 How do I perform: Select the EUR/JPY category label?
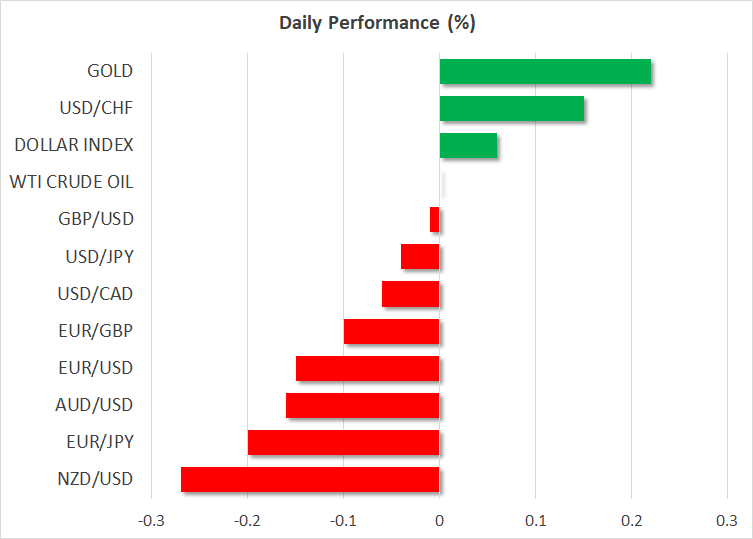click(x=100, y=441)
